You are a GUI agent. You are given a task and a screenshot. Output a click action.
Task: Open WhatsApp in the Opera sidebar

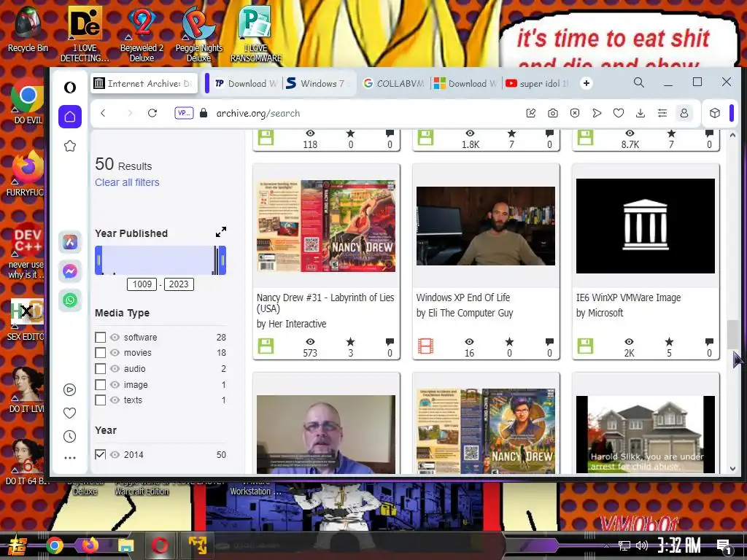click(x=70, y=300)
